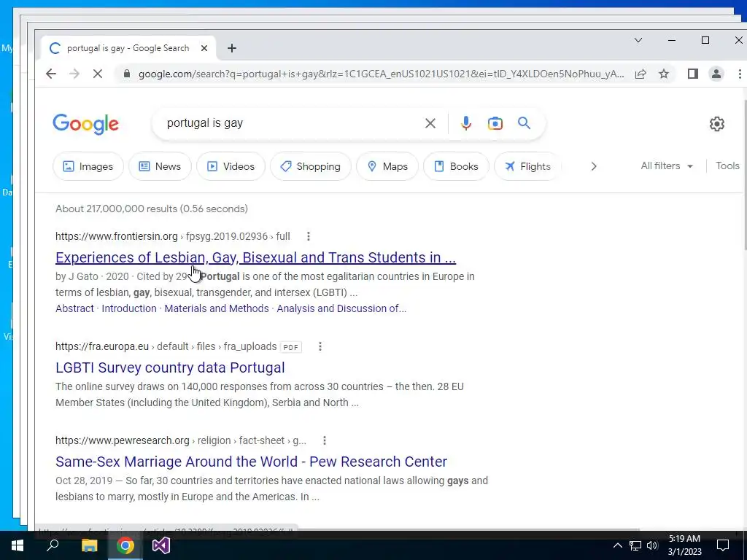Click the https://fra.europa.eu breadcrumb
Viewport: 747px width, 560px height.
coord(102,346)
